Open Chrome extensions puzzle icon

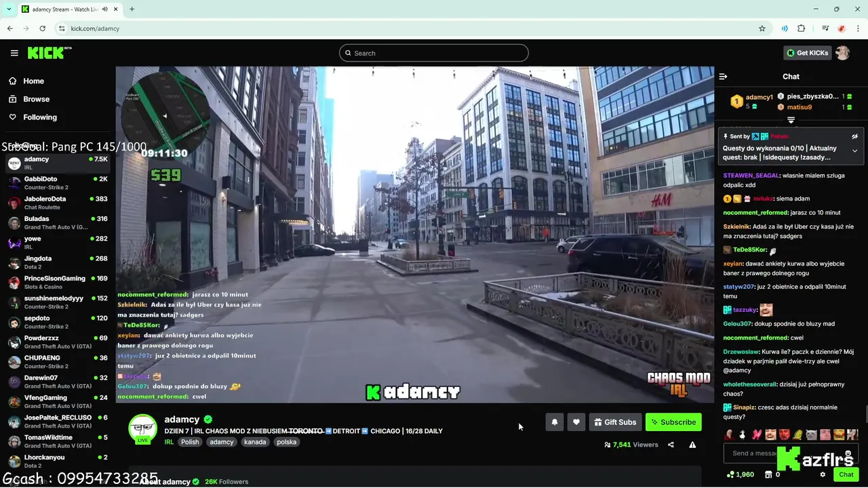click(x=802, y=28)
